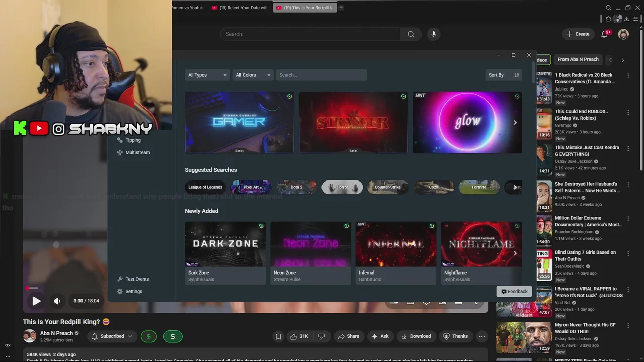The height and width of the screenshot is (362, 644).
Task: Open the All Colors dropdown
Action: tap(253, 75)
